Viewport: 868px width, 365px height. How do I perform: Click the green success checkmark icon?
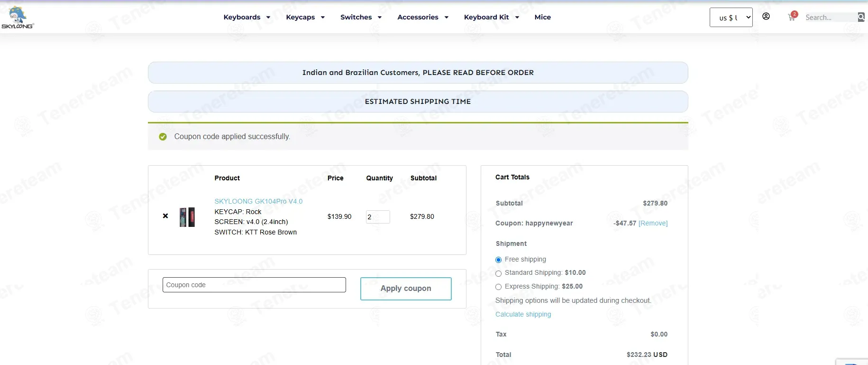click(163, 137)
